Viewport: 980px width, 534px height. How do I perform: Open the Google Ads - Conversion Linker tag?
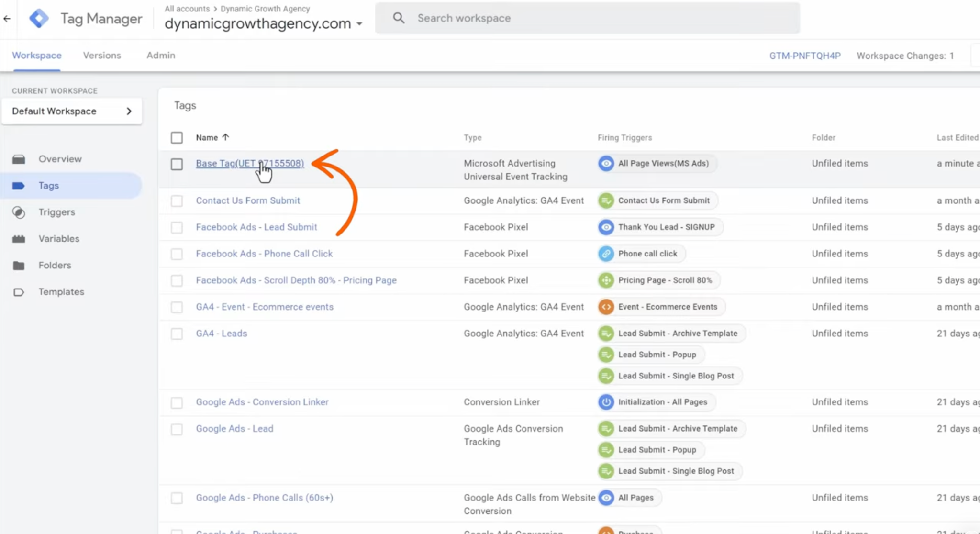(262, 402)
